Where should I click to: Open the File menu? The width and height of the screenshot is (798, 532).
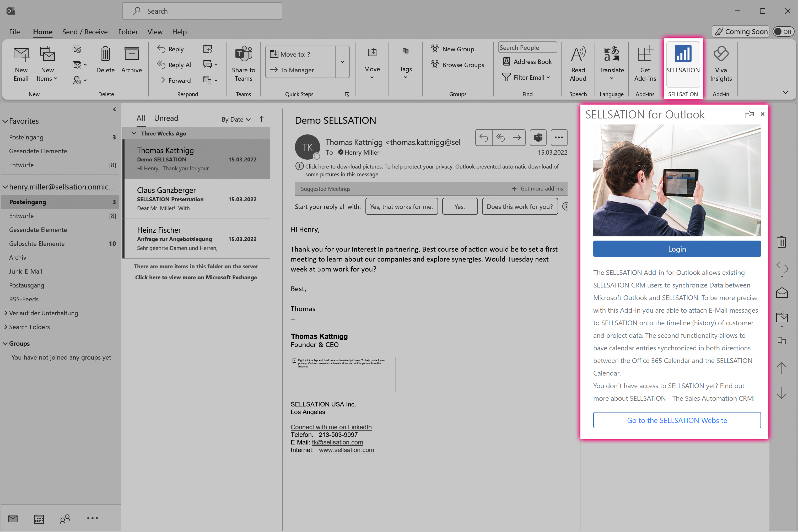[14, 32]
